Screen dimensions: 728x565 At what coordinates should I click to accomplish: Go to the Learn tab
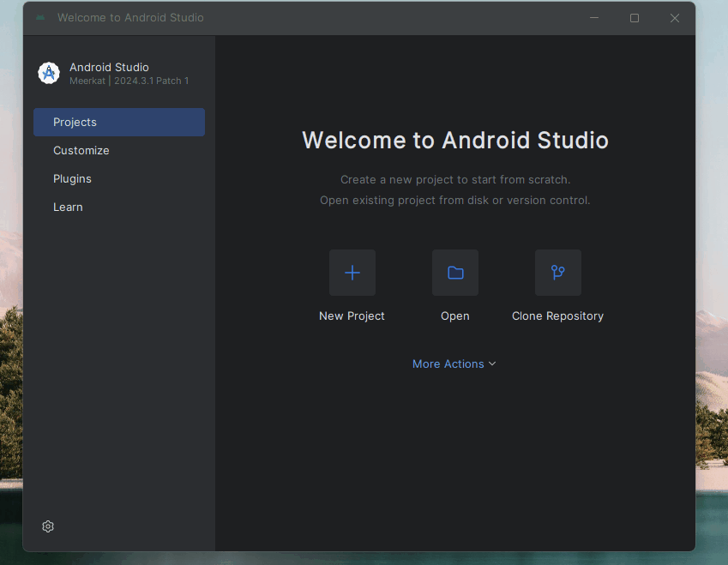[x=119, y=207]
